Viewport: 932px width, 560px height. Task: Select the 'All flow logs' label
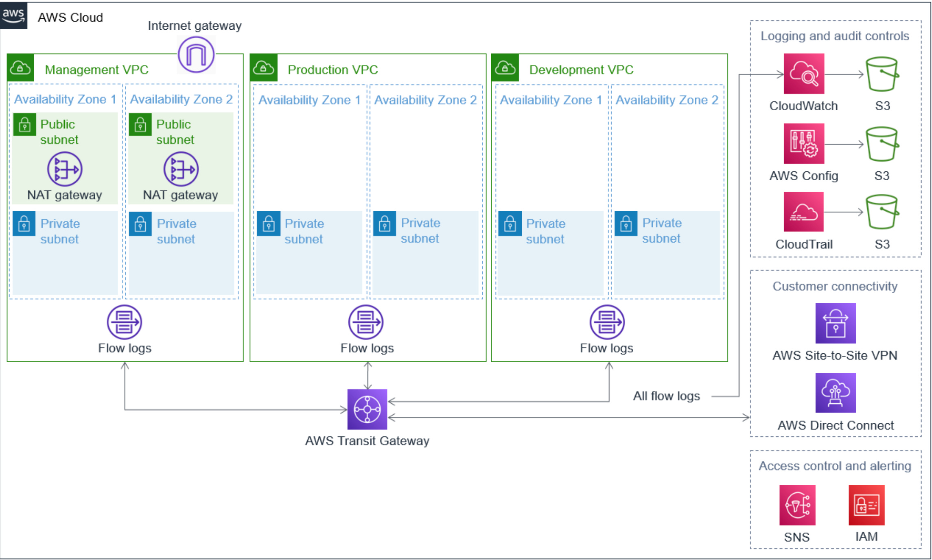pos(666,396)
